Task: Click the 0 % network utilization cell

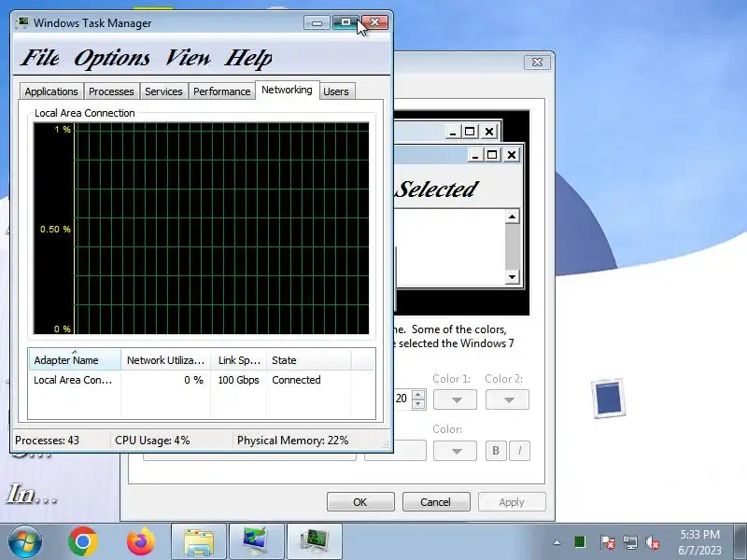Action: point(194,380)
